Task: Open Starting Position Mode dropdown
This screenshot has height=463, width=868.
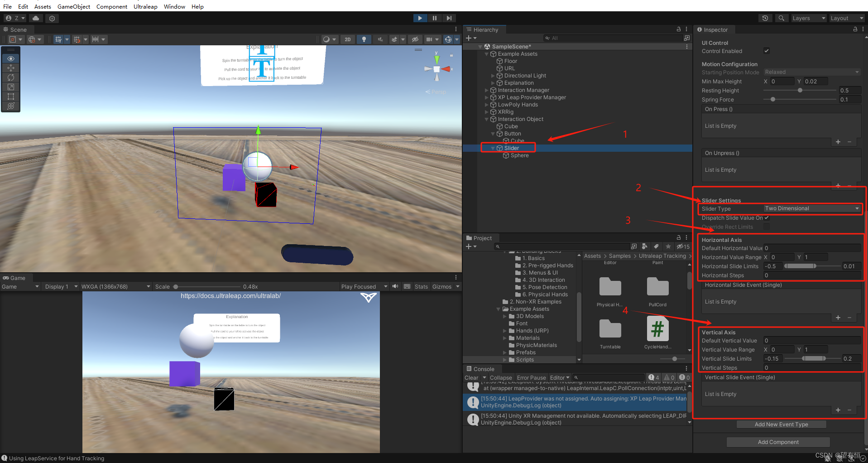Action: (x=812, y=72)
